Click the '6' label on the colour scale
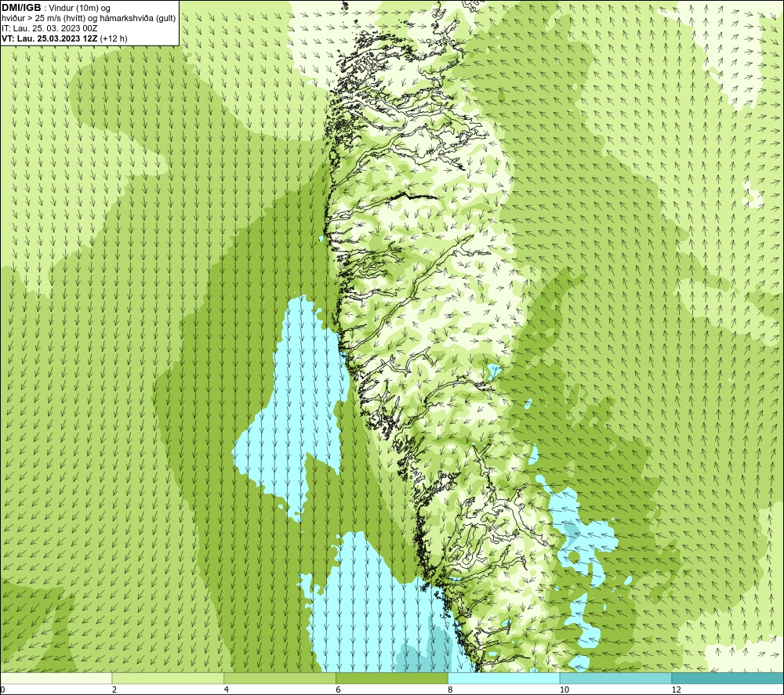The width and height of the screenshot is (784, 695). tap(339, 690)
